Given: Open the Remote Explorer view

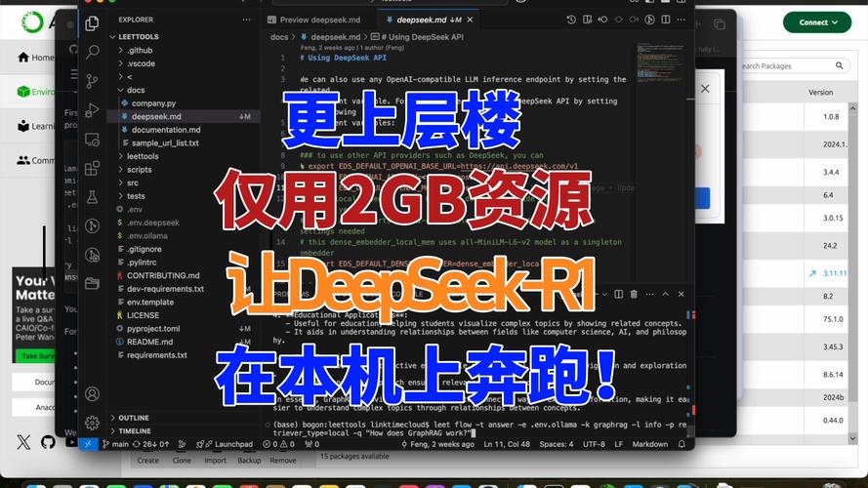Looking at the screenshot, I should point(92,140).
